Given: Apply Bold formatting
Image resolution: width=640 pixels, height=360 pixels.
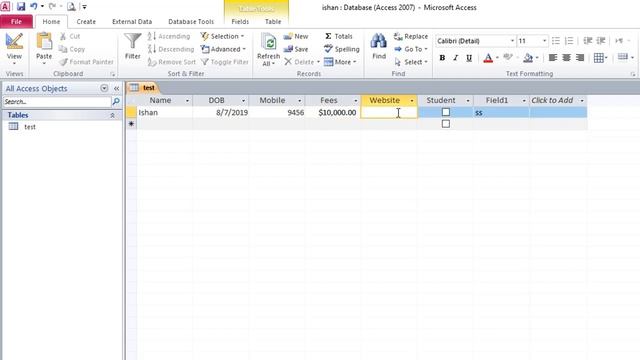Looking at the screenshot, I should coord(442,58).
